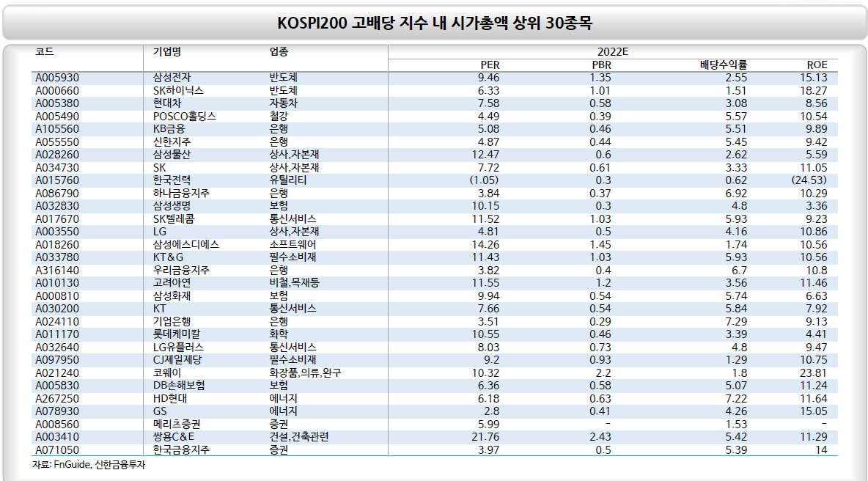Image resolution: width=868 pixels, height=481 pixels.
Task: Click the '2022E' header label
Action: click(613, 51)
